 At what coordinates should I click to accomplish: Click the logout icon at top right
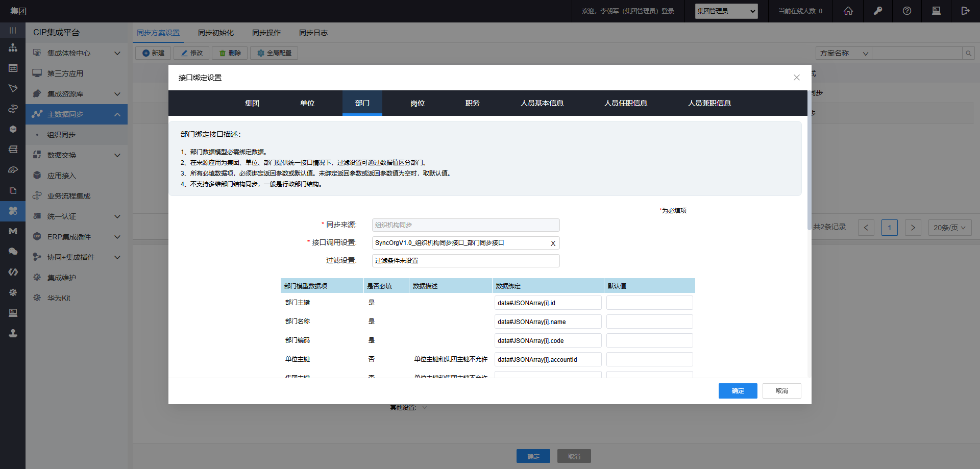pos(965,11)
